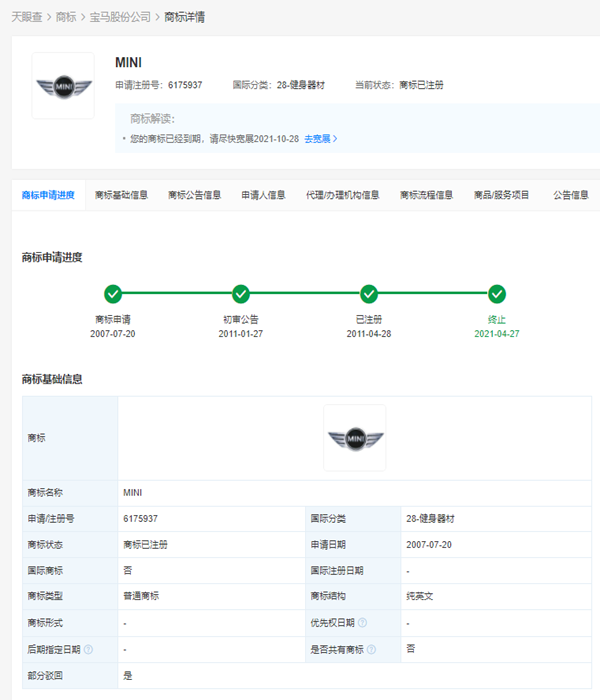This screenshot has height=700, width=600.
Task: Open 宝马股份公司 breadcrumb link
Action: (x=118, y=17)
